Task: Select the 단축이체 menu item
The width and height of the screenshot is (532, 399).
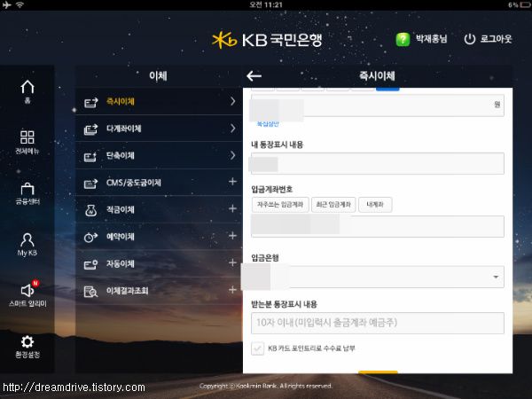Action: coord(159,156)
